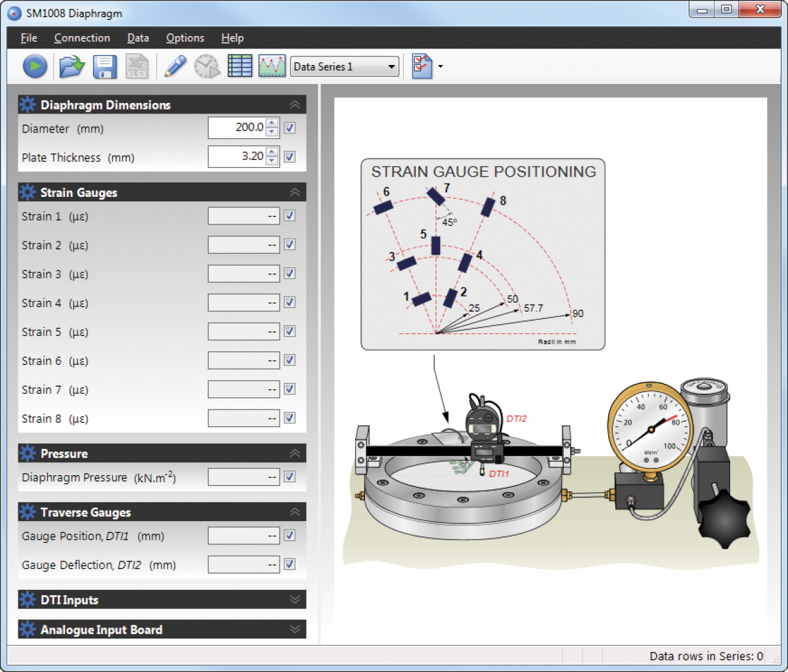This screenshot has height=672, width=788.
Task: Show the data table view
Action: tap(240, 66)
